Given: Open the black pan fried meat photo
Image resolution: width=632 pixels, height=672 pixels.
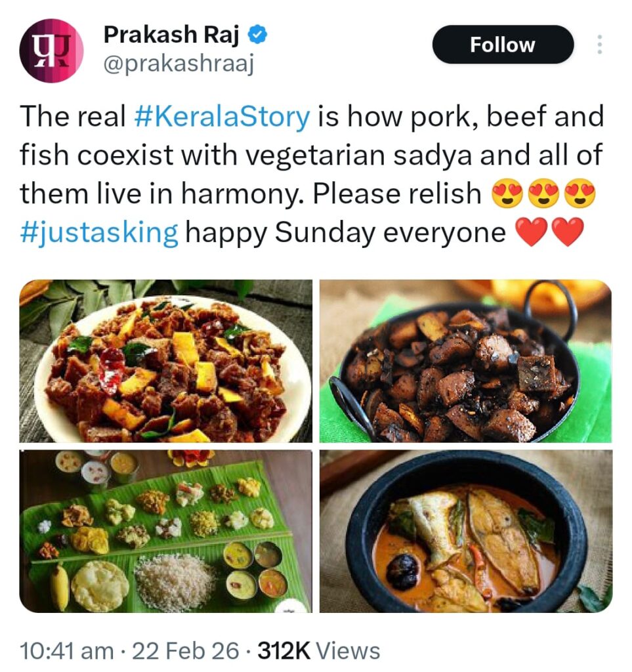Looking at the screenshot, I should click(x=465, y=361).
